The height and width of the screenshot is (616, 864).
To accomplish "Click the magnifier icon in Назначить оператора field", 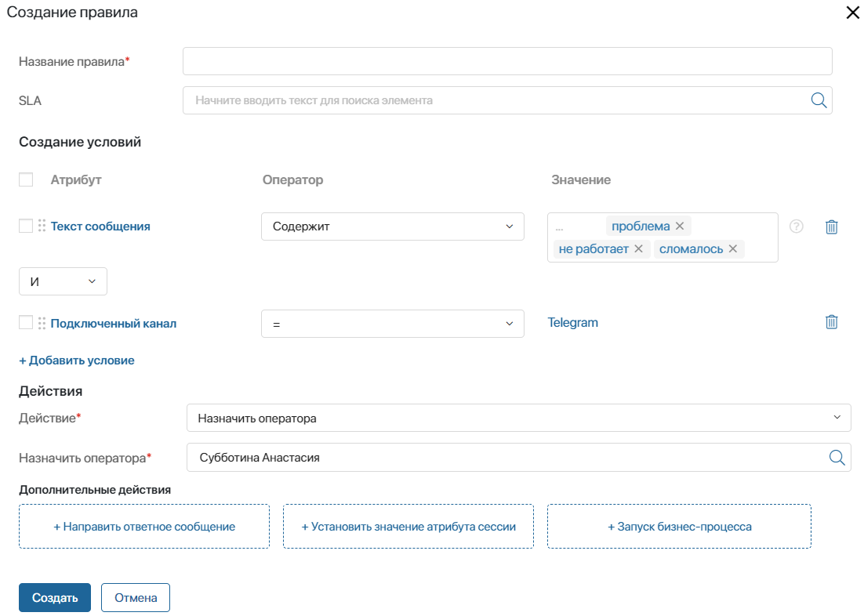I will tap(837, 458).
